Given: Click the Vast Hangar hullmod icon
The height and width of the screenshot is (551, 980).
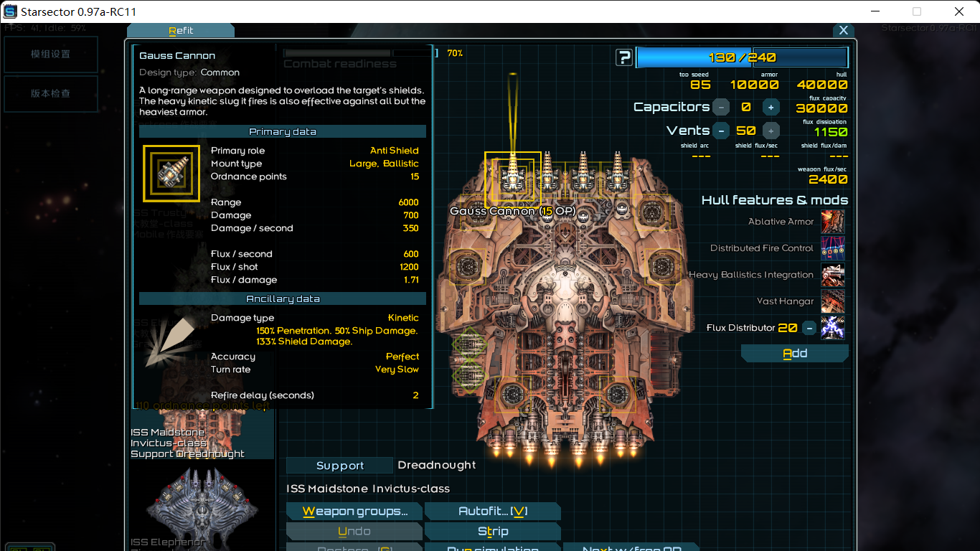Looking at the screenshot, I should [x=834, y=301].
